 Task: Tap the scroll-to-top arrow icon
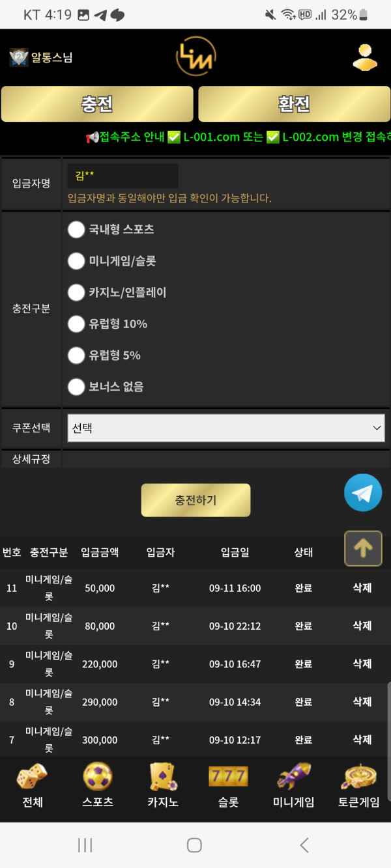[x=363, y=548]
